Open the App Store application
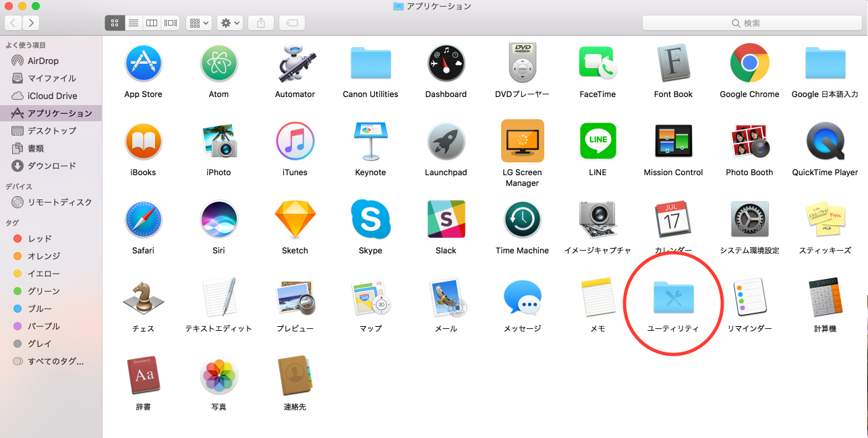Image resolution: width=868 pixels, height=438 pixels. coord(143,64)
